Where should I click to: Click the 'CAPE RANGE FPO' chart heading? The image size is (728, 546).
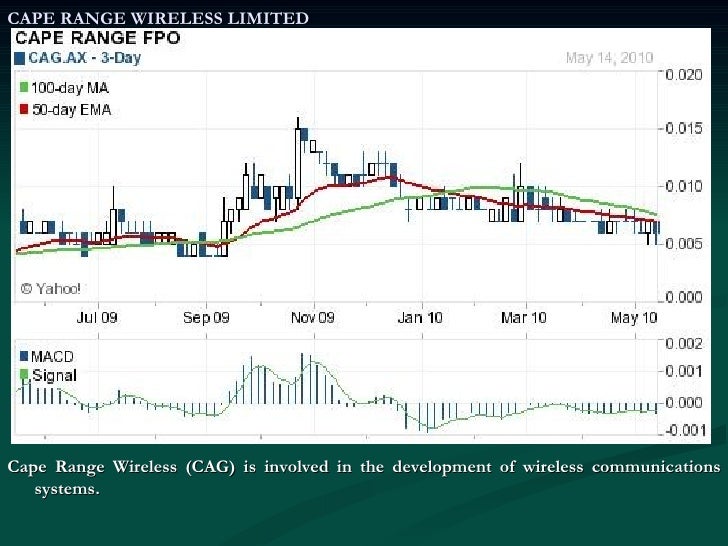click(98, 38)
